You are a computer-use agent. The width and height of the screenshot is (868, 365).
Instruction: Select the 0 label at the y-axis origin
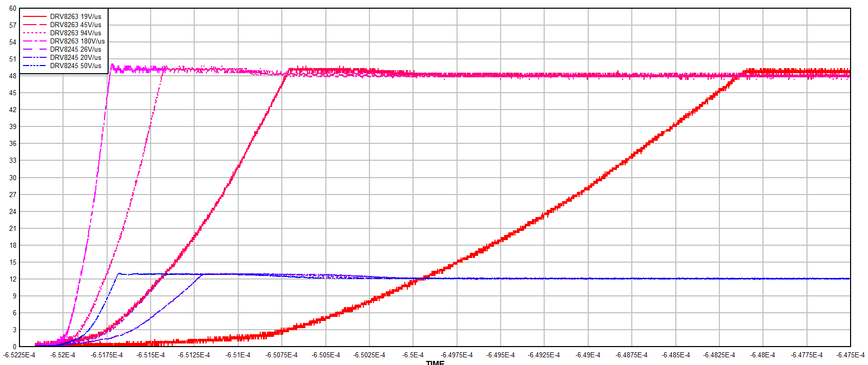(14, 347)
